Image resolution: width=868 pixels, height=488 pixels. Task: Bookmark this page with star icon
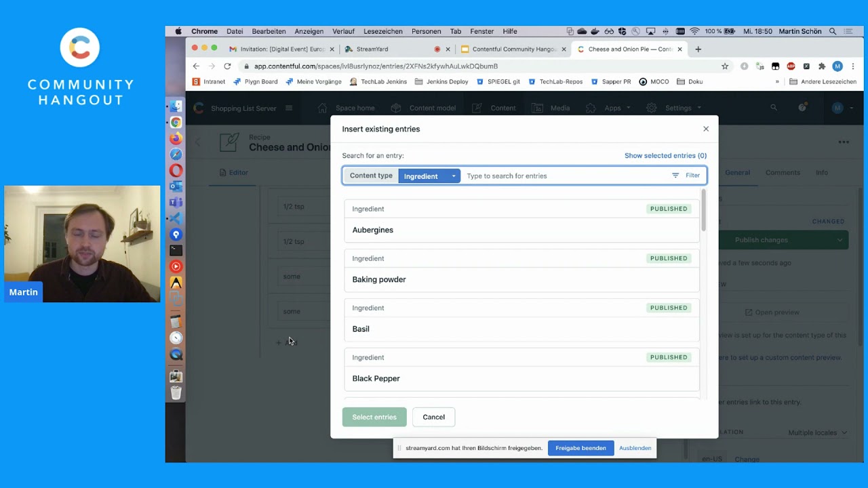pos(725,66)
